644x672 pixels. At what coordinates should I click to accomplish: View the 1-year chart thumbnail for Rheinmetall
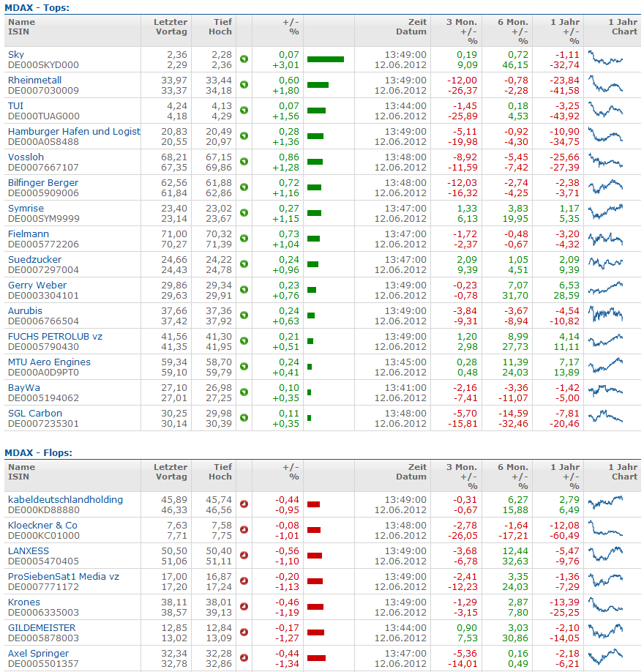pos(605,84)
